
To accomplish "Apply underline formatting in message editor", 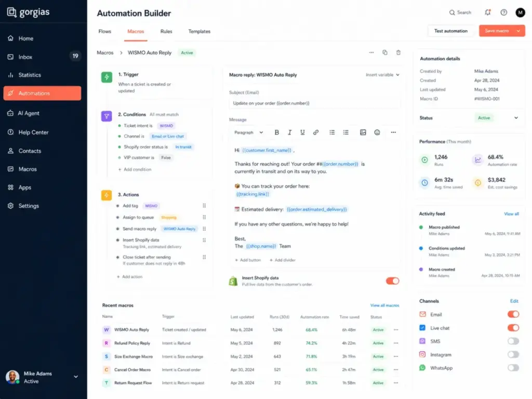I will (x=302, y=132).
